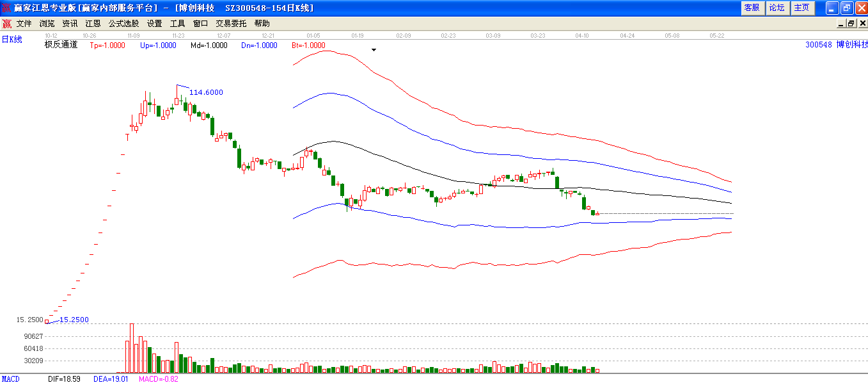Click the 300548 博创科技 stock label
Screen dimensions: 868x383
(x=837, y=45)
